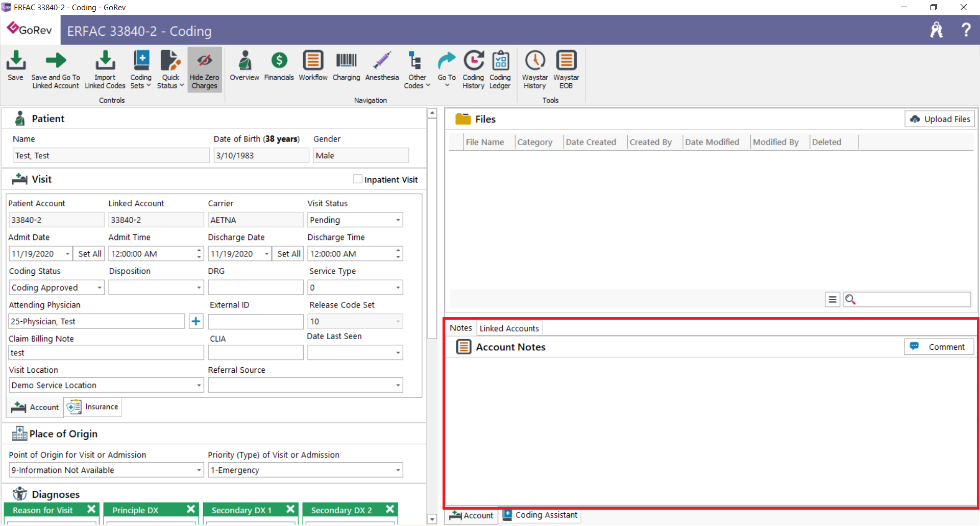
Task: Click the scroll-down arrow of left panel
Action: [x=432, y=519]
